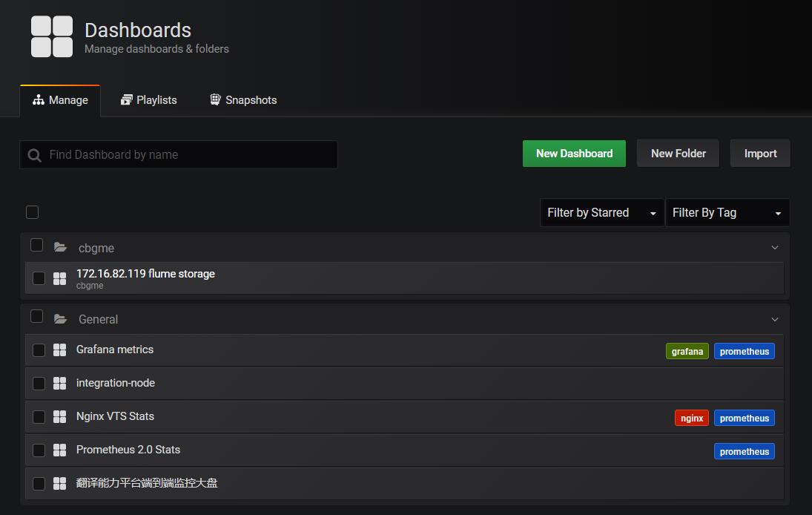Switch to the Snapshots tab
Screen dimensions: 812x515
pyautogui.click(x=243, y=99)
